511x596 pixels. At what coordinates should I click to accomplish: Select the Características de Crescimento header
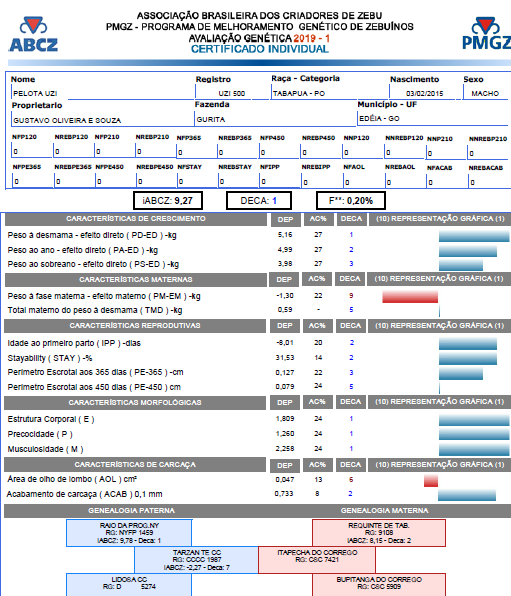point(136,219)
